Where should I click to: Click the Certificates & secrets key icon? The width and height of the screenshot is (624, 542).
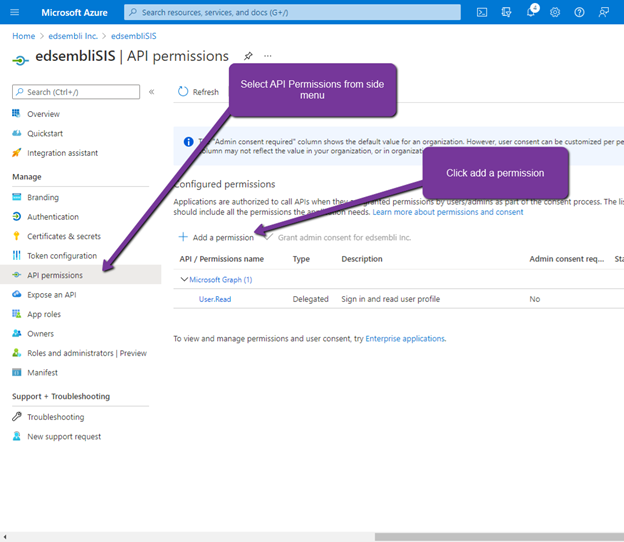point(16,236)
